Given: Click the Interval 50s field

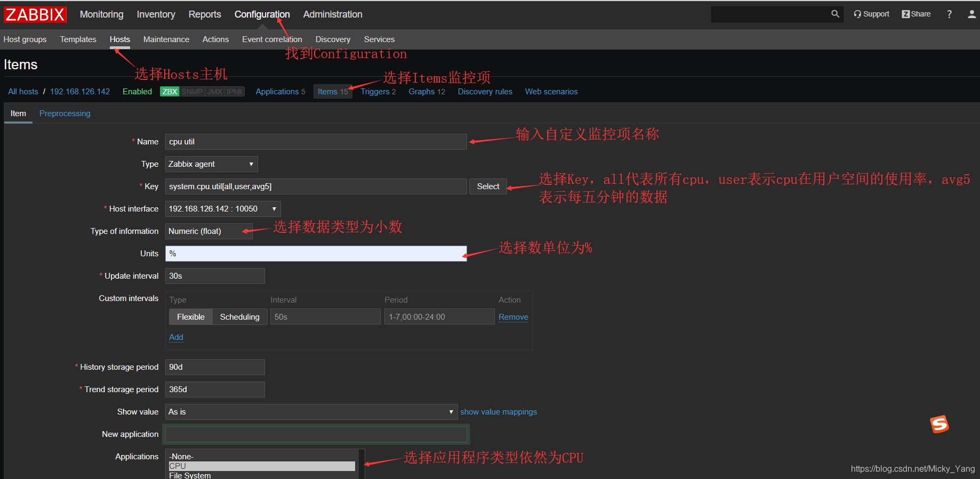Looking at the screenshot, I should (x=325, y=317).
